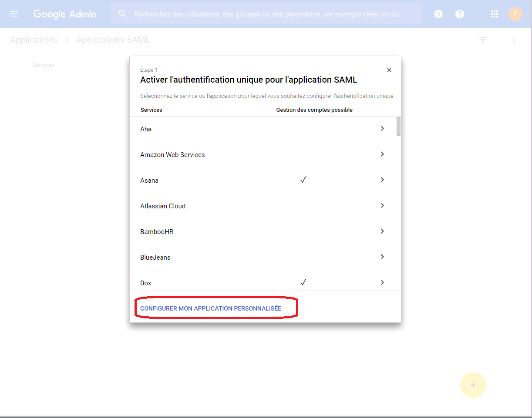Expand Amazon Web Services chevron
Viewport: 532px width, 418px height.
pyautogui.click(x=382, y=154)
